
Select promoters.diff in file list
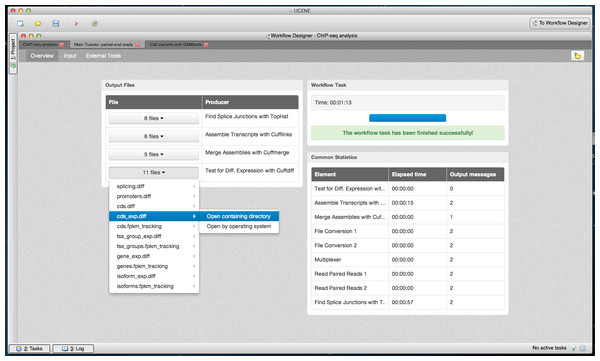154,196
